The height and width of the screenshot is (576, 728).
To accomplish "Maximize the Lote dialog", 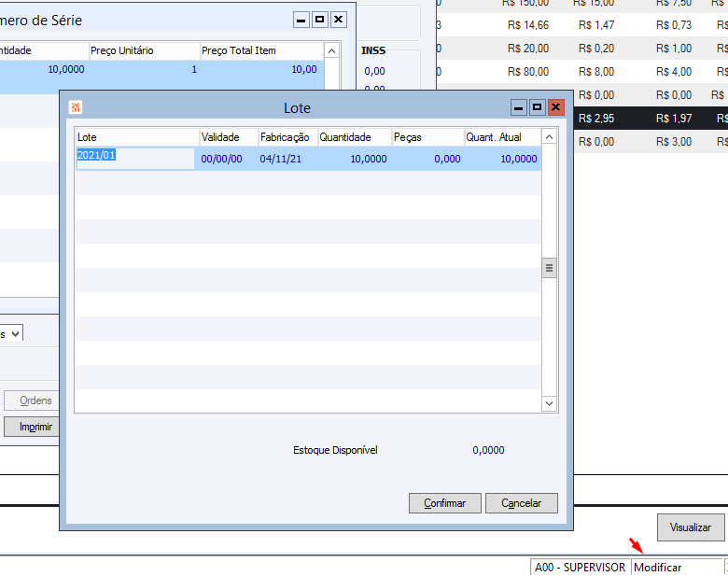I will 538,107.
